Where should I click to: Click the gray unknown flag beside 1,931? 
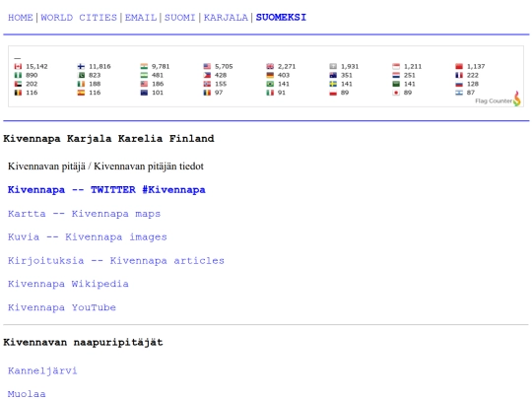pyautogui.click(x=333, y=67)
